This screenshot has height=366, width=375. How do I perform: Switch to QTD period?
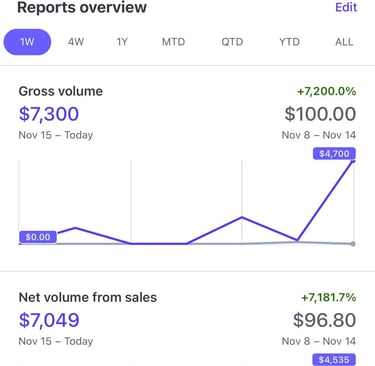coord(232,42)
